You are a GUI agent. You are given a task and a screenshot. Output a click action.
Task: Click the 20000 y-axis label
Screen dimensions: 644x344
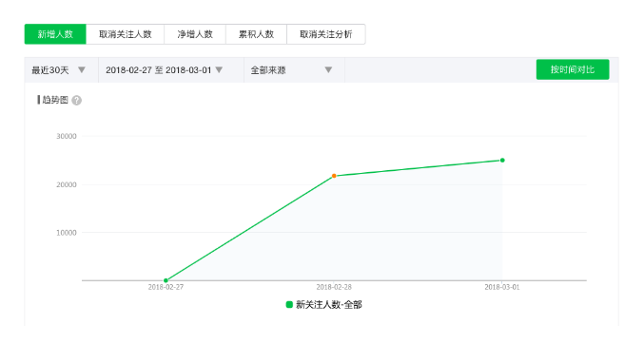click(x=67, y=184)
